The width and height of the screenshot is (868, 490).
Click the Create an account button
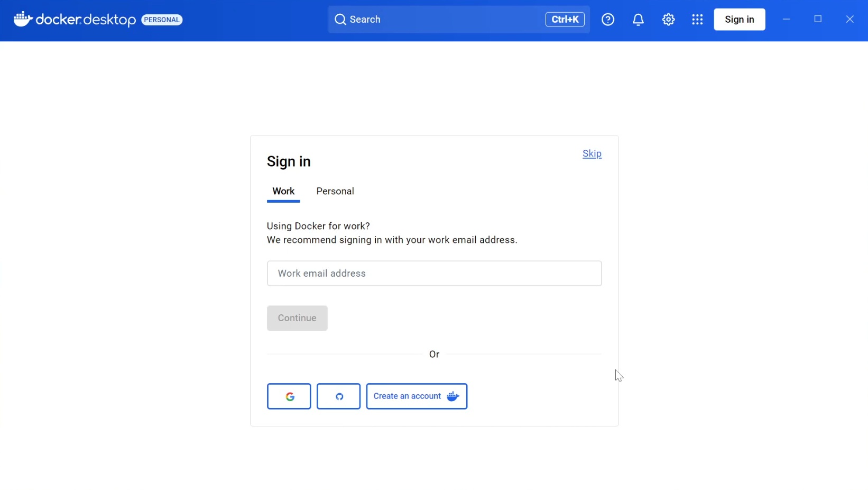click(x=417, y=396)
